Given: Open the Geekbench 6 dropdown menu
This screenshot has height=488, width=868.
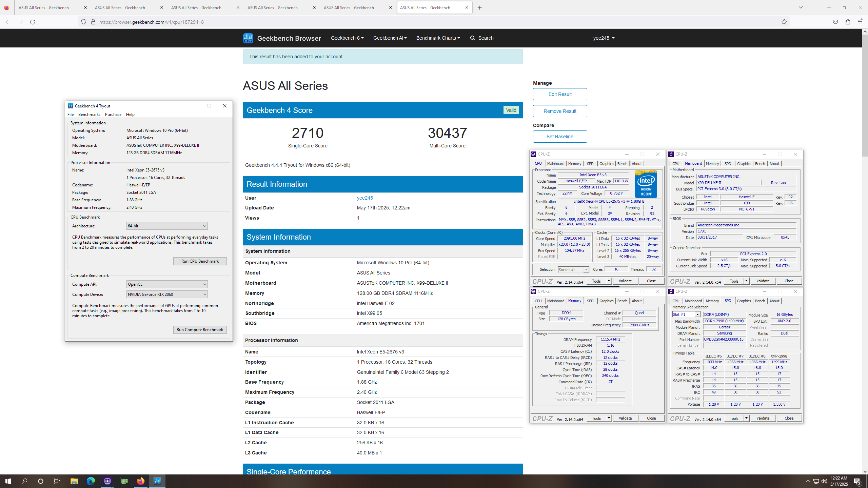Looking at the screenshot, I should click(x=347, y=38).
